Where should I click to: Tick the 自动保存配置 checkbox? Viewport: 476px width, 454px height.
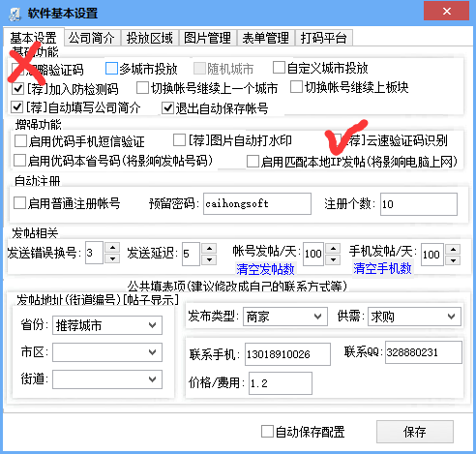click(x=267, y=431)
